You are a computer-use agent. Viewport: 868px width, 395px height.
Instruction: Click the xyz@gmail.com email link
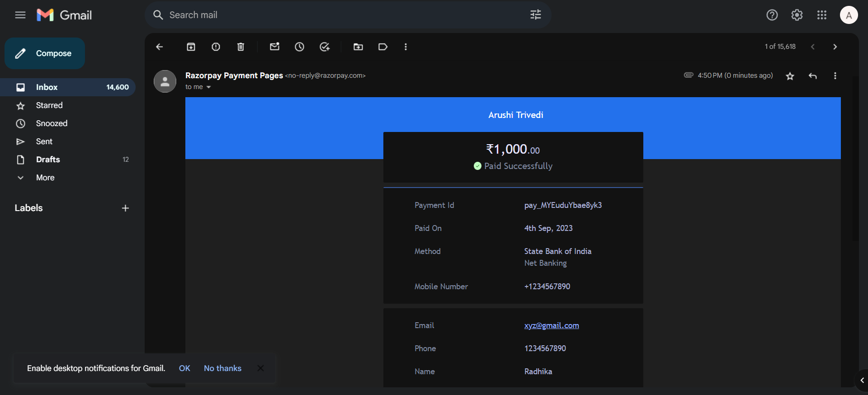tap(552, 325)
